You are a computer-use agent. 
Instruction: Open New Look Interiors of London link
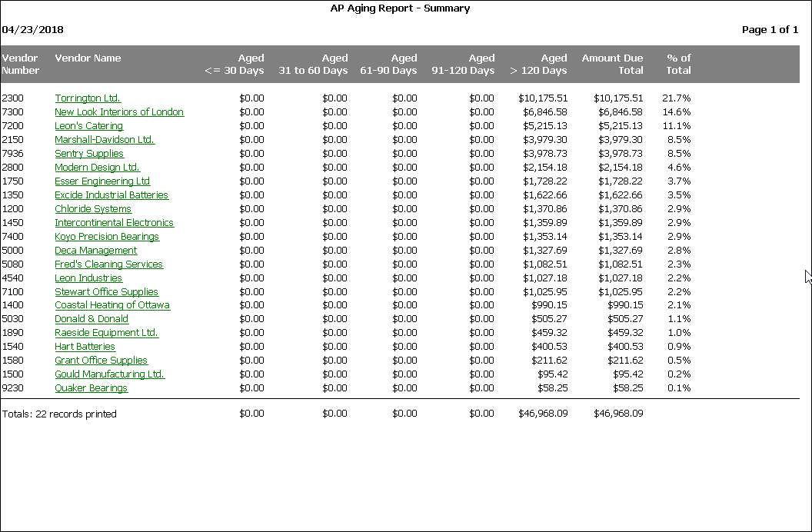[119, 111]
